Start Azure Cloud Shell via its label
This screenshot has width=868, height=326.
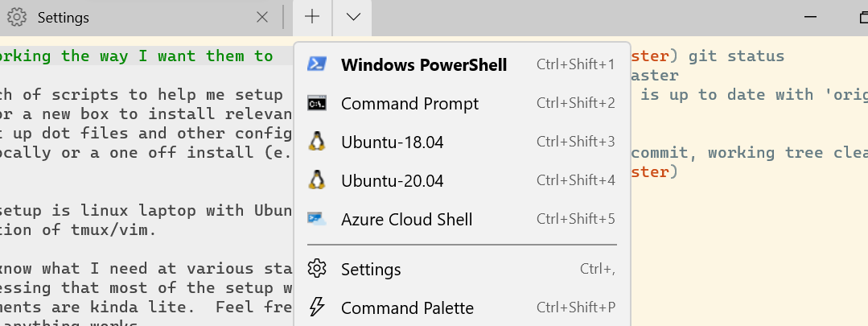[406, 220]
